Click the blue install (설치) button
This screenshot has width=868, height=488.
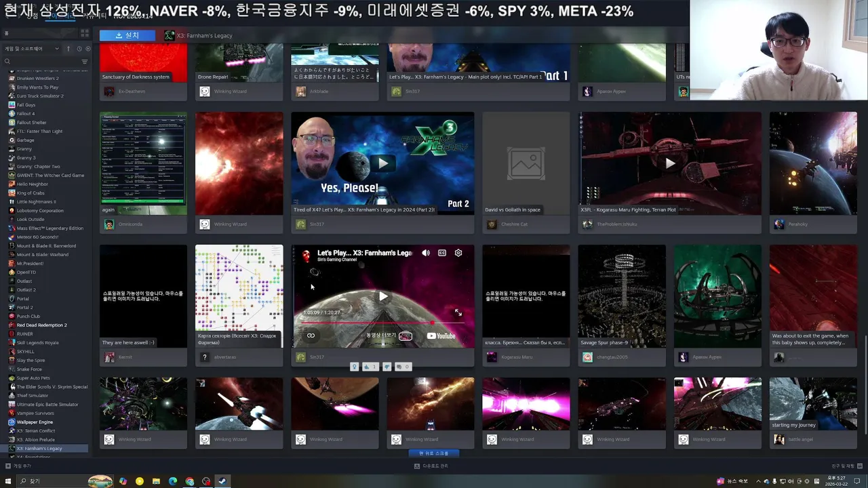pos(127,35)
